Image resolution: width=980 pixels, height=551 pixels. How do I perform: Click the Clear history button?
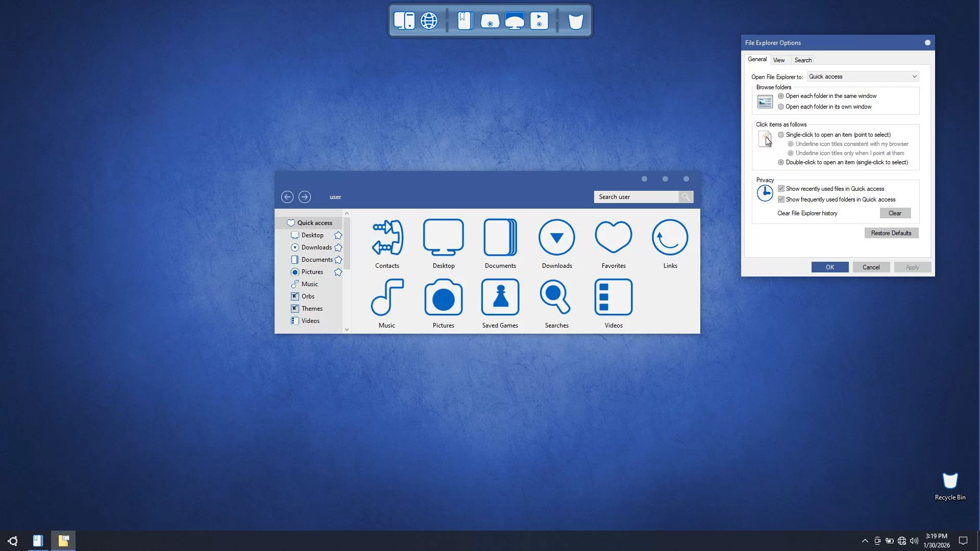[895, 213]
